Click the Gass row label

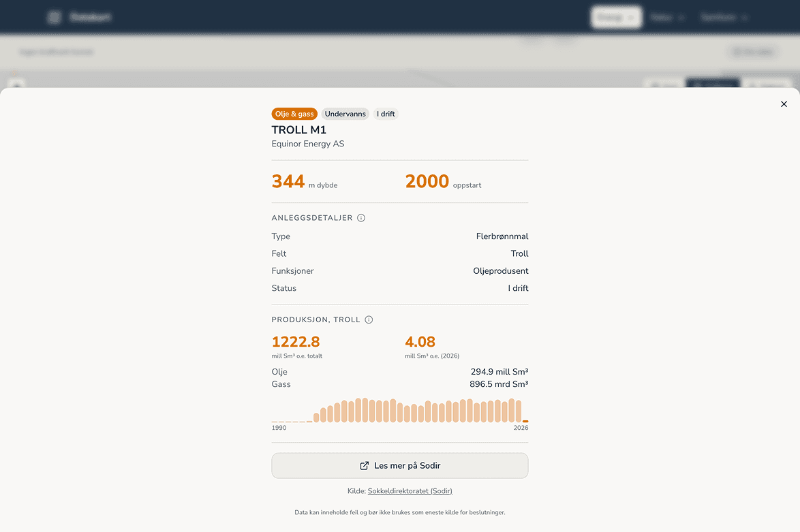pyautogui.click(x=281, y=384)
